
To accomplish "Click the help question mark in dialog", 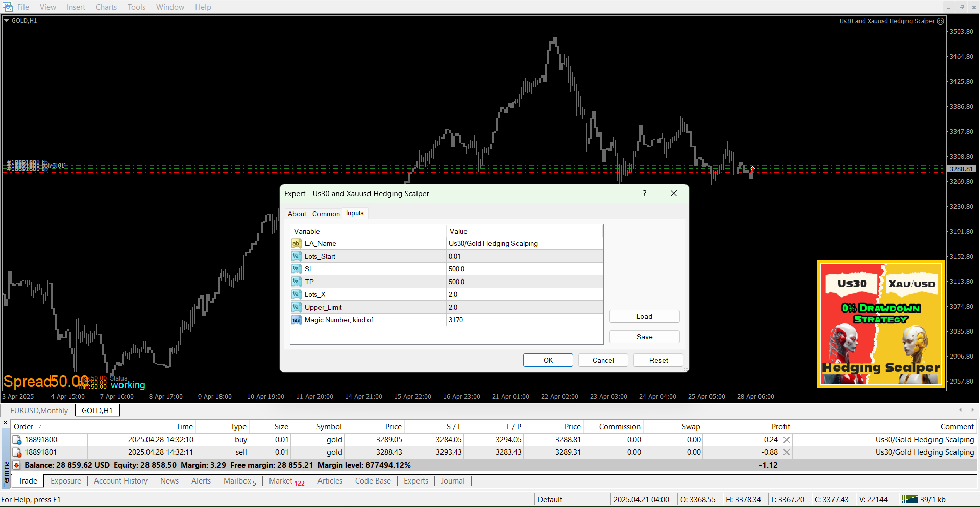I will pos(644,193).
